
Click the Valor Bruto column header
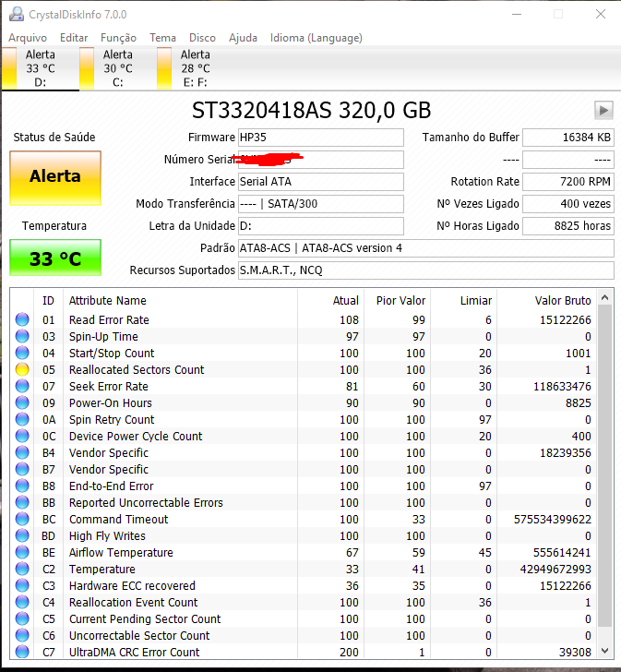click(x=546, y=300)
